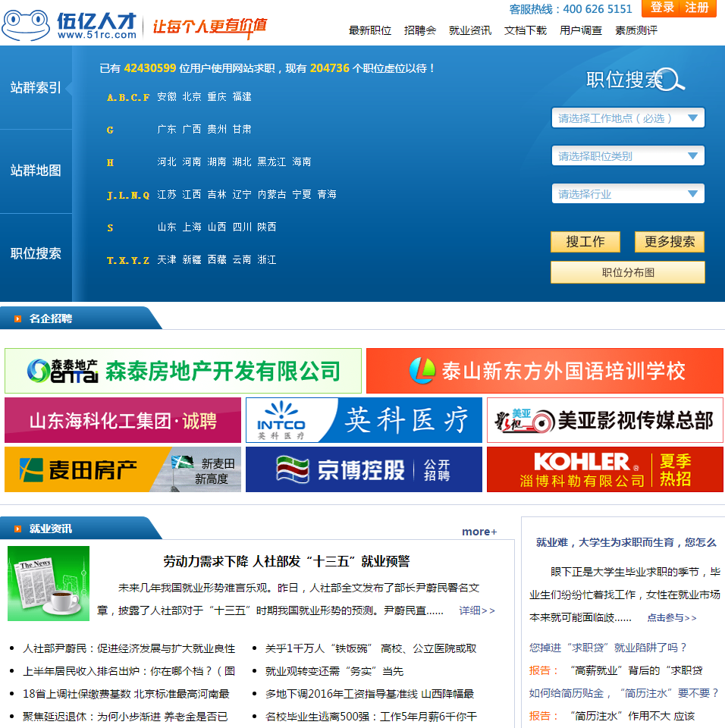The image size is (725, 728).
Task: Select the 站群索引 sidebar tab
Action: point(36,87)
